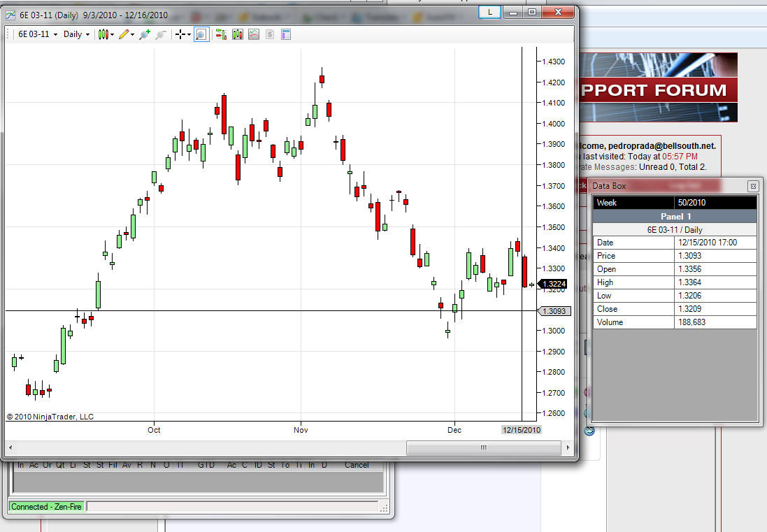The width and height of the screenshot is (767, 532).
Task: Click the '6E 03-11 / Daily' row in Data Box
Action: coord(675,230)
